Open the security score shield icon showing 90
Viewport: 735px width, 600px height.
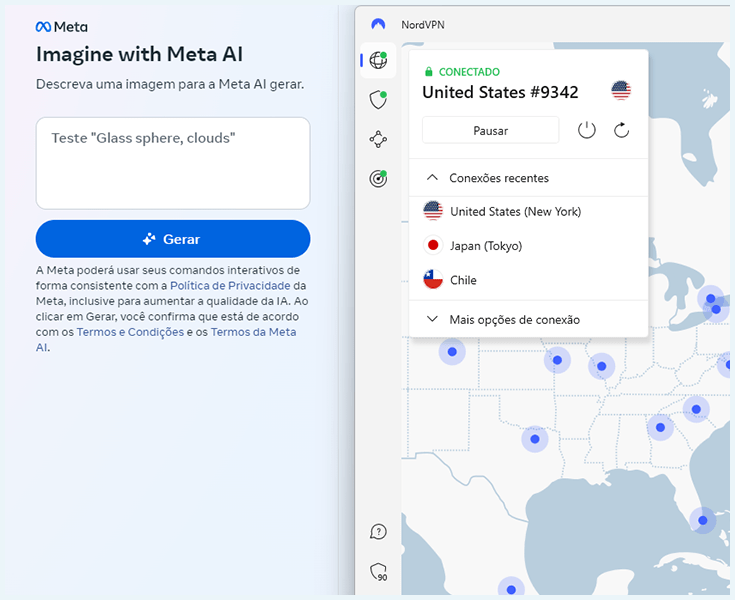(379, 572)
